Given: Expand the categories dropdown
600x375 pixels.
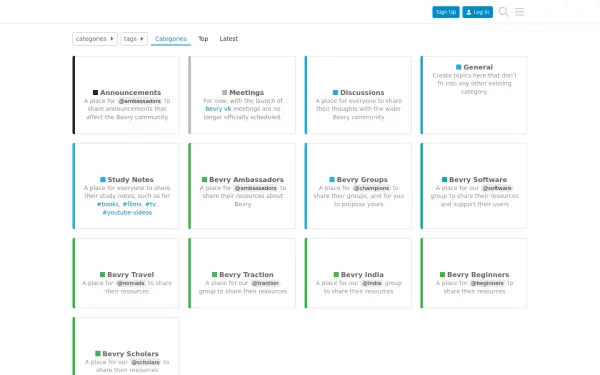Looking at the screenshot, I should click(95, 39).
